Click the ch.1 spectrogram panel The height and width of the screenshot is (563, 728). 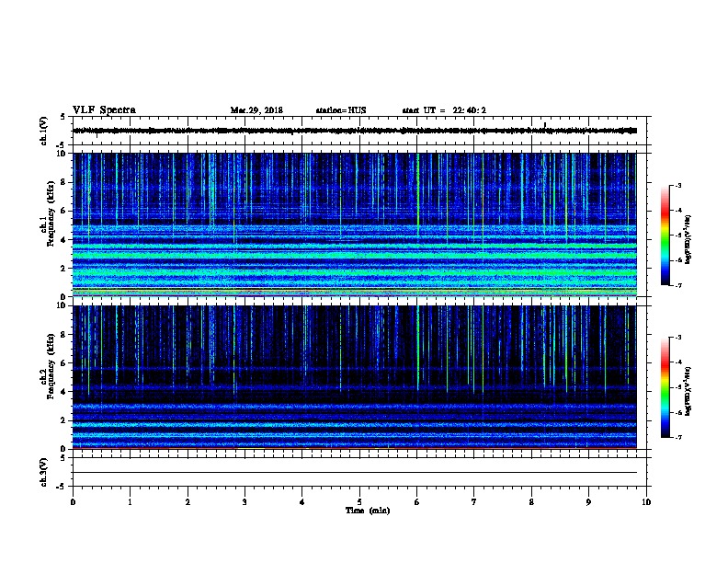(355, 224)
